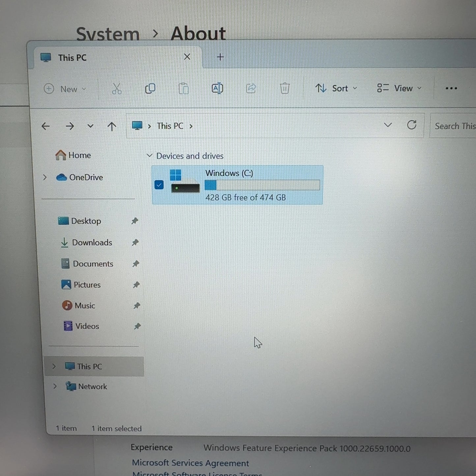Screen dimensions: 476x476
Task: Click the Paste icon in the toolbar
Action: point(183,88)
